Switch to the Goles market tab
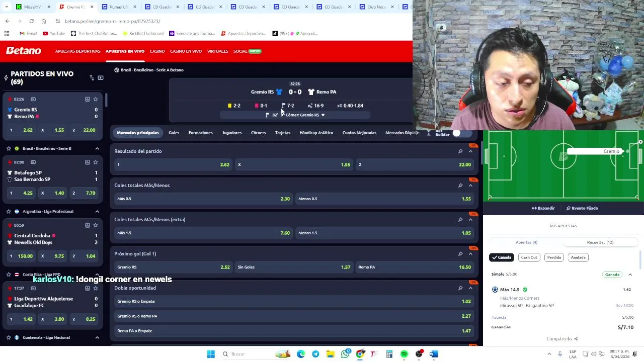 point(174,133)
